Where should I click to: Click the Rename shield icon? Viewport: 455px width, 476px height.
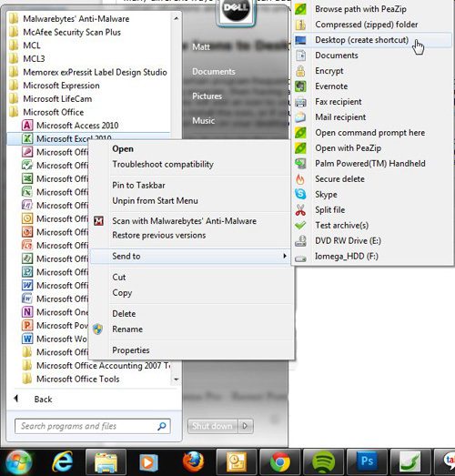[x=97, y=329]
